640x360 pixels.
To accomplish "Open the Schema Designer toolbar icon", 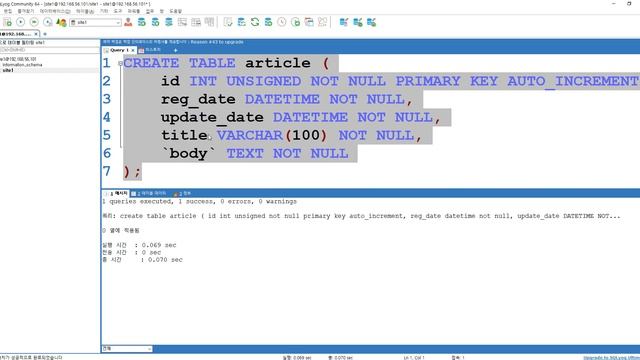I will coord(182,22).
